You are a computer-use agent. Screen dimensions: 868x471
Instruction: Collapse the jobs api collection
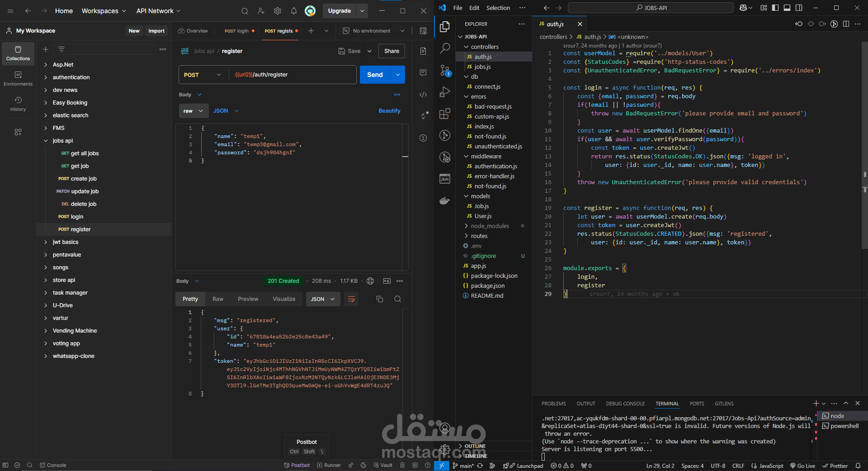[x=46, y=141]
